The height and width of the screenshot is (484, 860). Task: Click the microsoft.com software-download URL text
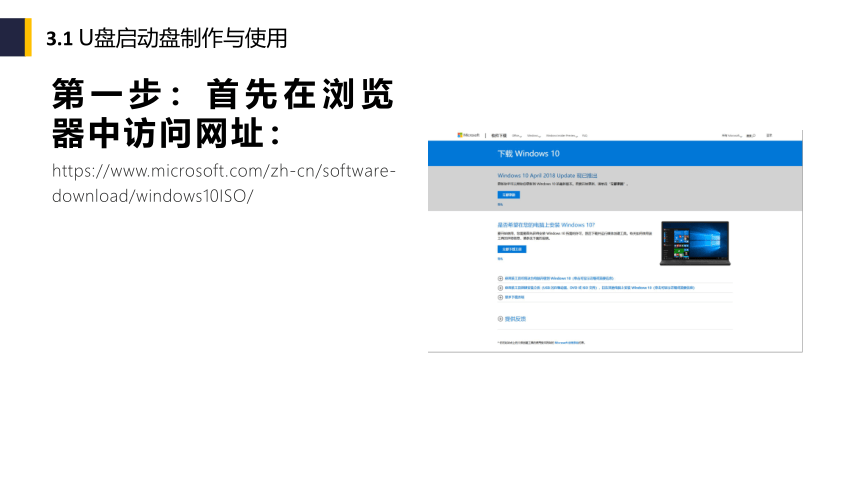point(224,183)
